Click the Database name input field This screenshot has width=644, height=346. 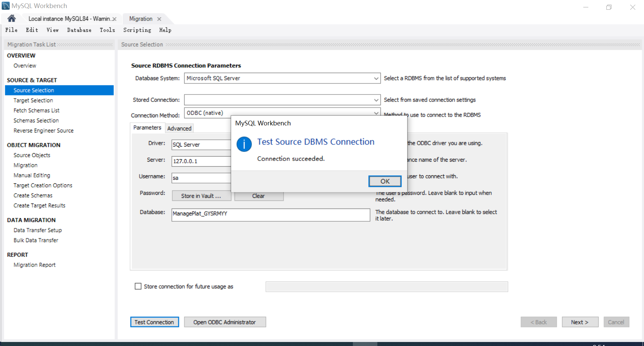(x=271, y=215)
